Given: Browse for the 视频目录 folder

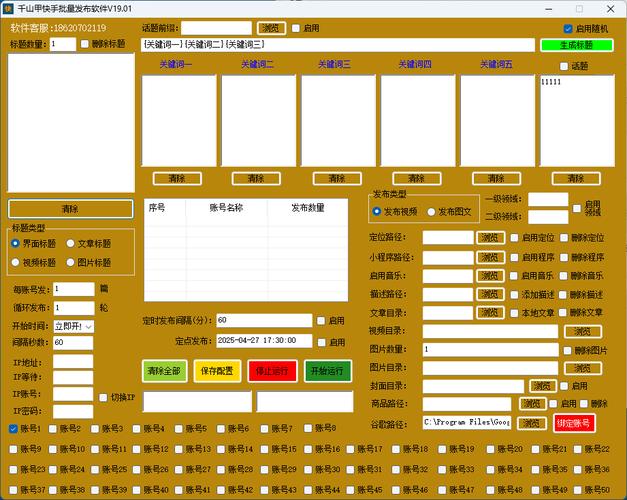Looking at the screenshot, I should tap(582, 331).
